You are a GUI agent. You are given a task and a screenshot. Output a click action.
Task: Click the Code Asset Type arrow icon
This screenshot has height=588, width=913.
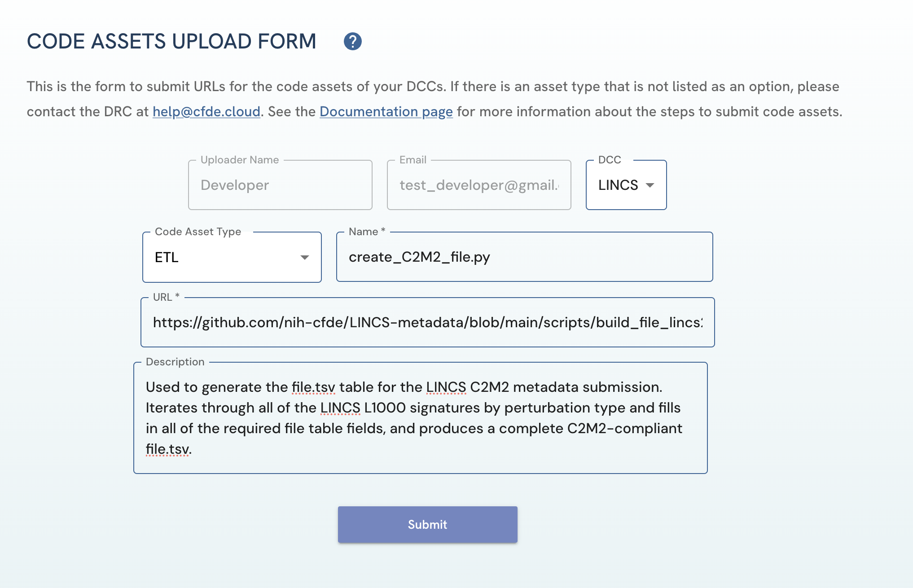click(305, 257)
